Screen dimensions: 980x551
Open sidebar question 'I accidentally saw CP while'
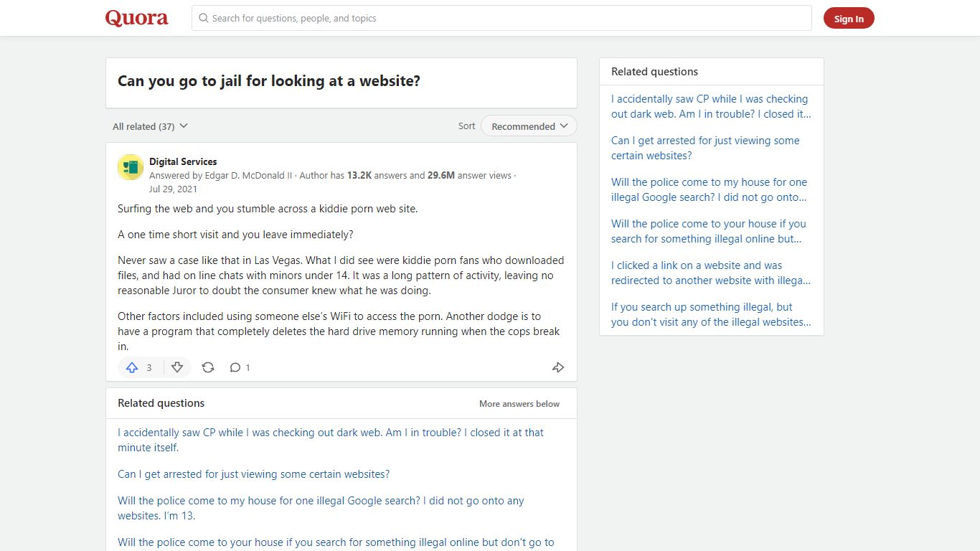[x=711, y=106]
